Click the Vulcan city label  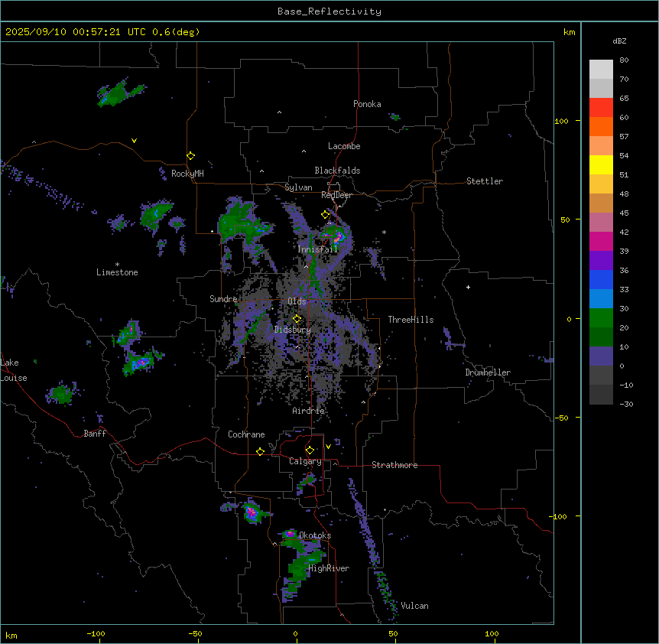(414, 606)
